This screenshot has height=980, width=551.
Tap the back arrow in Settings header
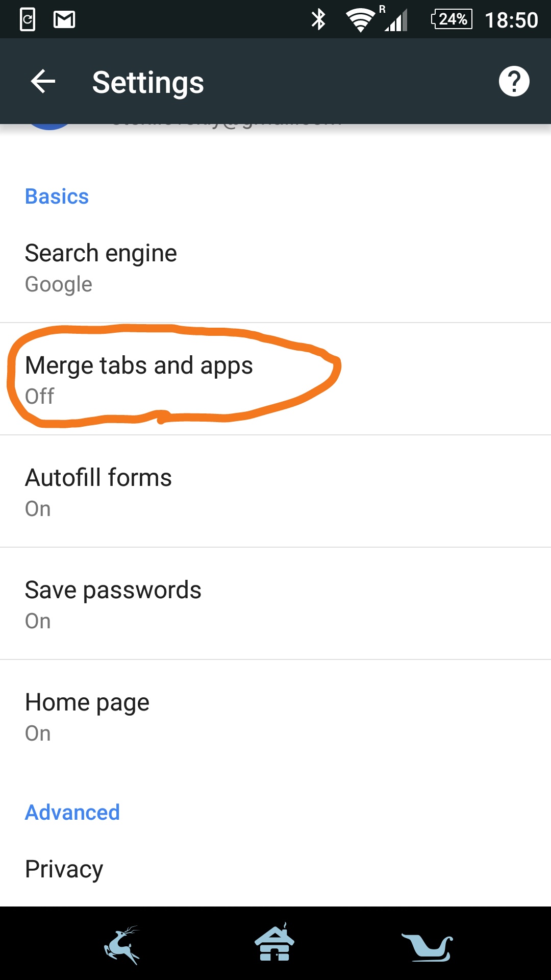click(x=43, y=82)
